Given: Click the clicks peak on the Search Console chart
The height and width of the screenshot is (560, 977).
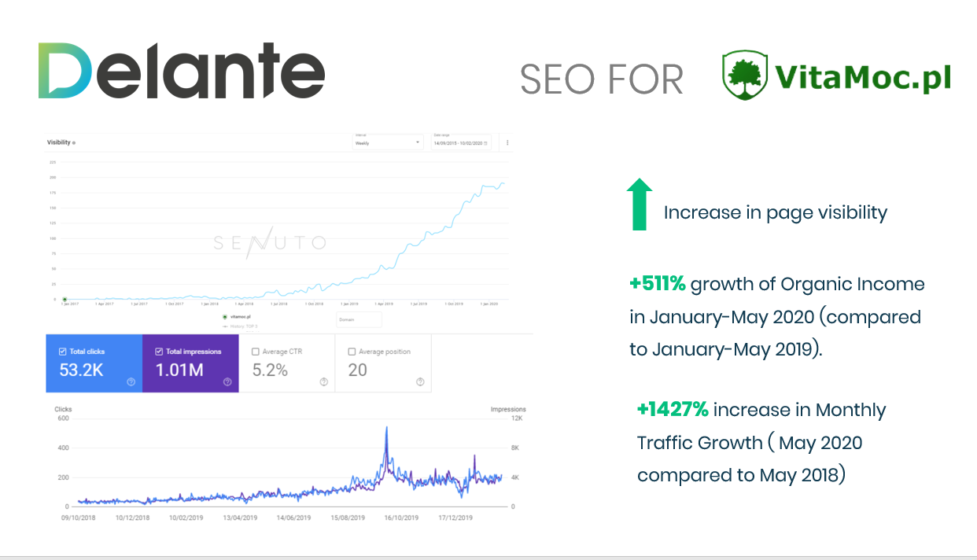Looking at the screenshot, I should point(386,429).
